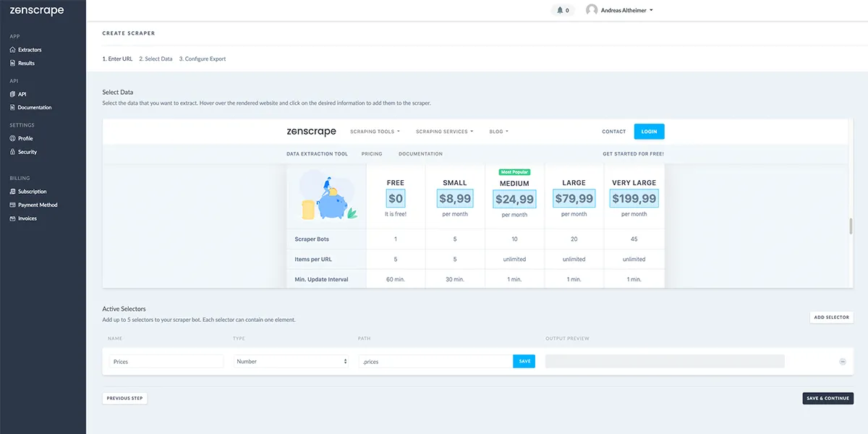This screenshot has width=868, height=434.
Task: Switch to step 3. Configure Export
Action: click(203, 59)
